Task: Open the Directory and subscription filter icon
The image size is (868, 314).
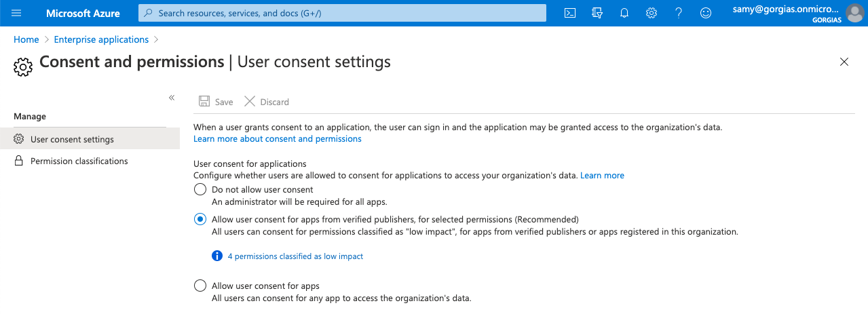Action: point(597,13)
